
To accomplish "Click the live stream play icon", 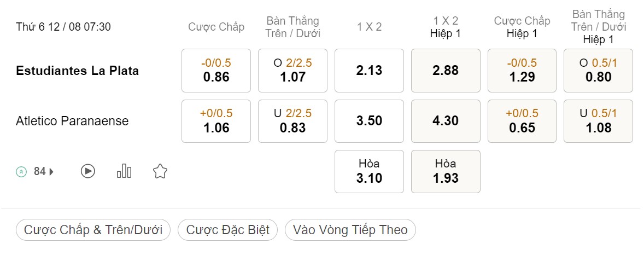I will (87, 171).
